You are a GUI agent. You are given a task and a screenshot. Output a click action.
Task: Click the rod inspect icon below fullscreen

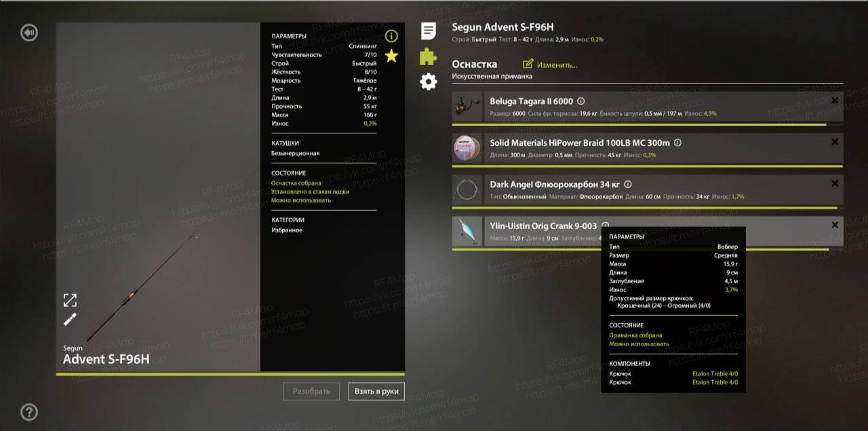coord(70,319)
